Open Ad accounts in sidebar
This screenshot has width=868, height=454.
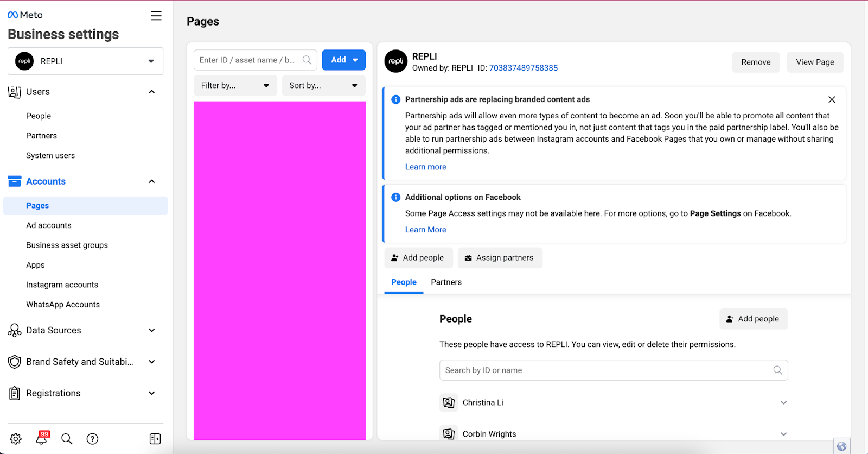[x=49, y=225]
